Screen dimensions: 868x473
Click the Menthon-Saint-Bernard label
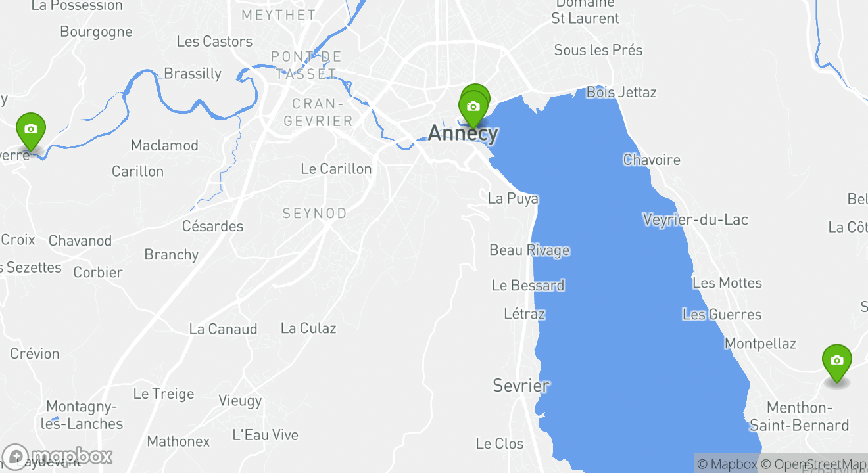(800, 417)
